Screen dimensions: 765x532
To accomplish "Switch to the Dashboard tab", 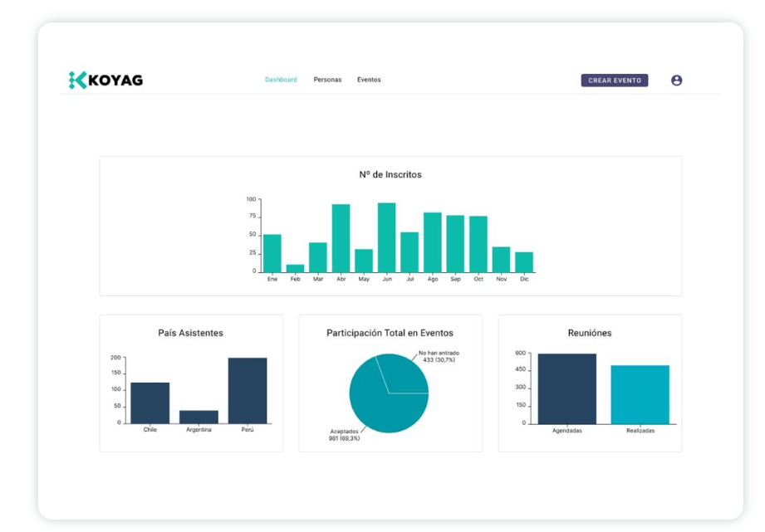I will point(281,80).
